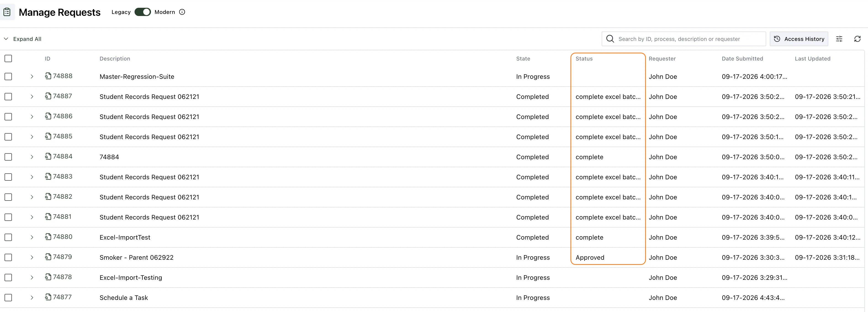The height and width of the screenshot is (312, 868).
Task: Select the checkbox for Excel-ImportTest row
Action: [8, 237]
